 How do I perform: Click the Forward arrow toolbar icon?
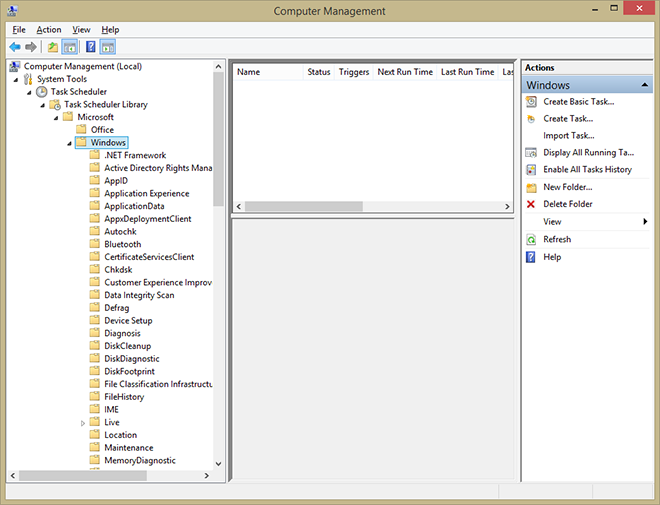click(x=31, y=47)
